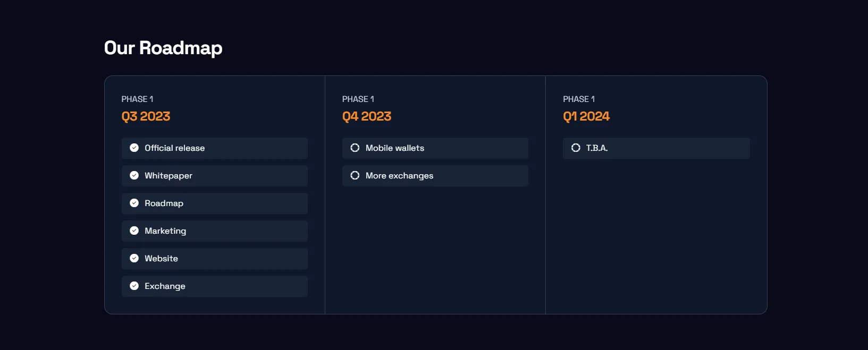Click the "Our Roadmap" title
868x350 pixels.
click(163, 48)
